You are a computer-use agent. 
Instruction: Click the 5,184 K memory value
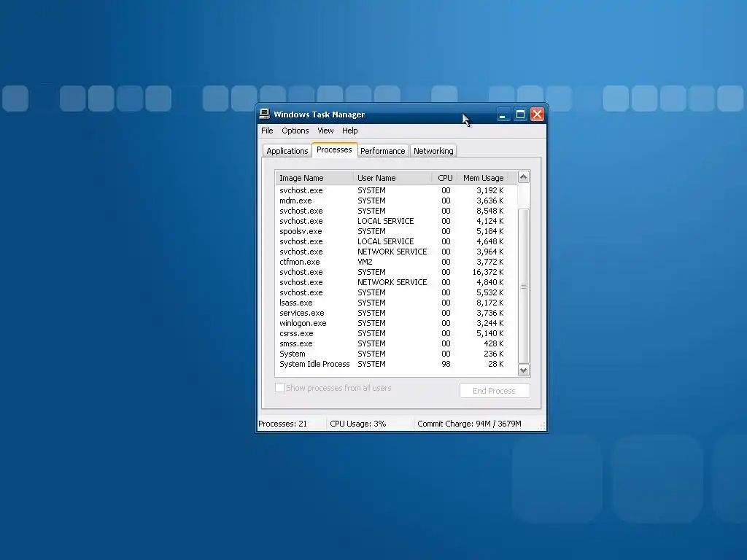click(x=489, y=231)
